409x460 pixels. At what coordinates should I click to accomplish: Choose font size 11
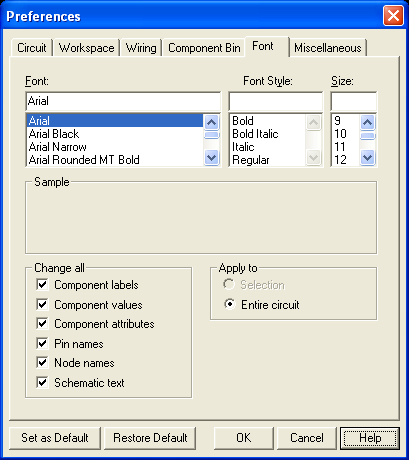coord(346,147)
